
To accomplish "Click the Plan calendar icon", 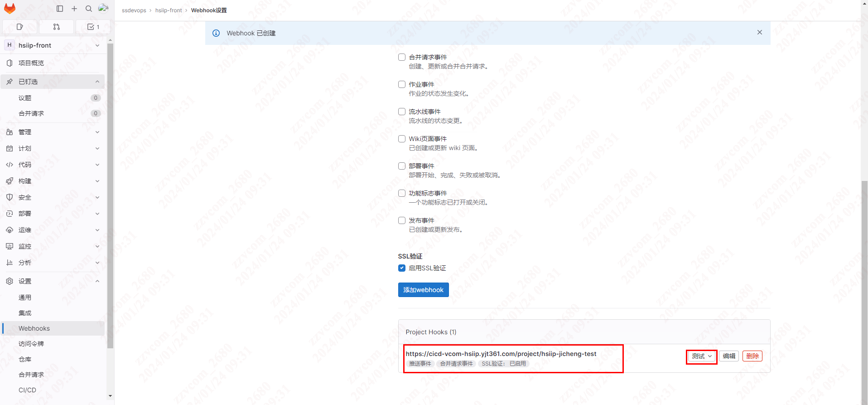I will click(x=10, y=148).
